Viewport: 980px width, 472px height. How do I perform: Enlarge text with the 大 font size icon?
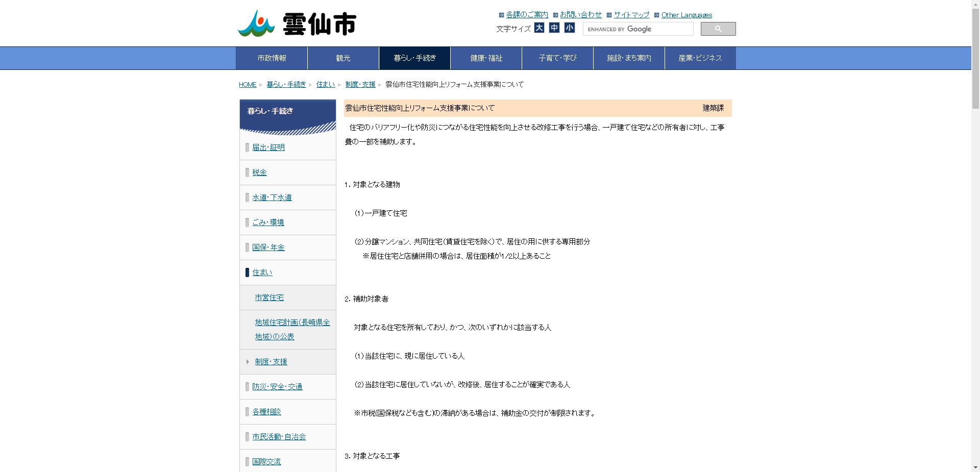click(x=540, y=28)
